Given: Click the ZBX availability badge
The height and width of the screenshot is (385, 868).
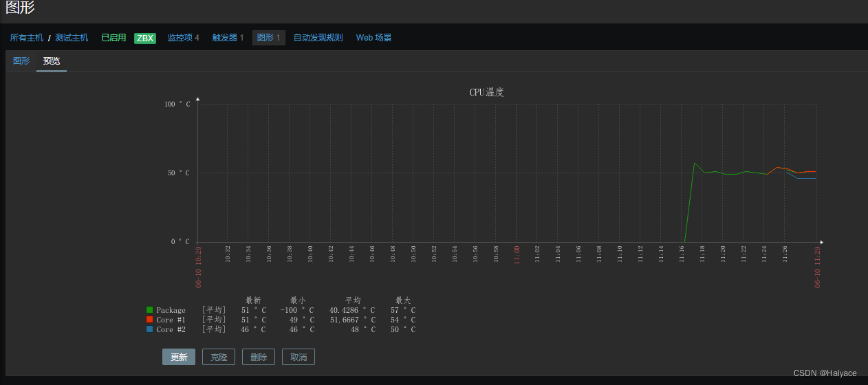Looking at the screenshot, I should (x=145, y=38).
